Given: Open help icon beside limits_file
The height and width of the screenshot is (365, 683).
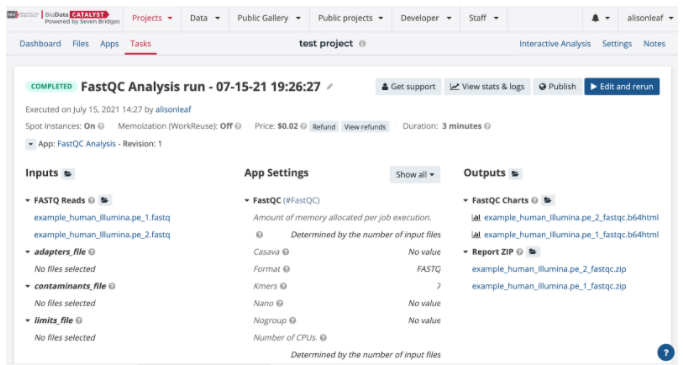Looking at the screenshot, I should [79, 321].
